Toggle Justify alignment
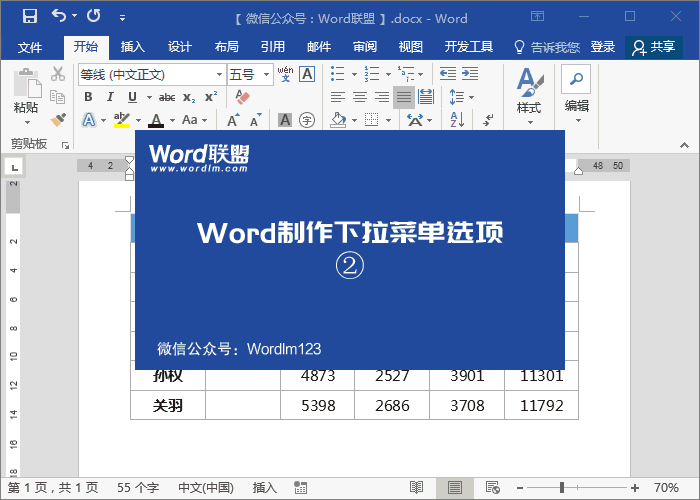700x500 pixels. pyautogui.click(x=404, y=97)
